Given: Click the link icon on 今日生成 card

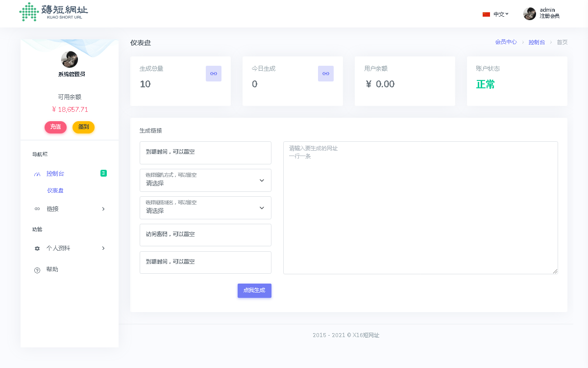Looking at the screenshot, I should coord(326,74).
